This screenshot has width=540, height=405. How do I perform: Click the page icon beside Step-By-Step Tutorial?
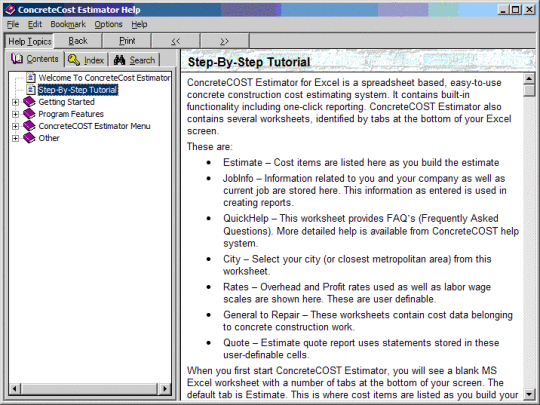tap(31, 90)
